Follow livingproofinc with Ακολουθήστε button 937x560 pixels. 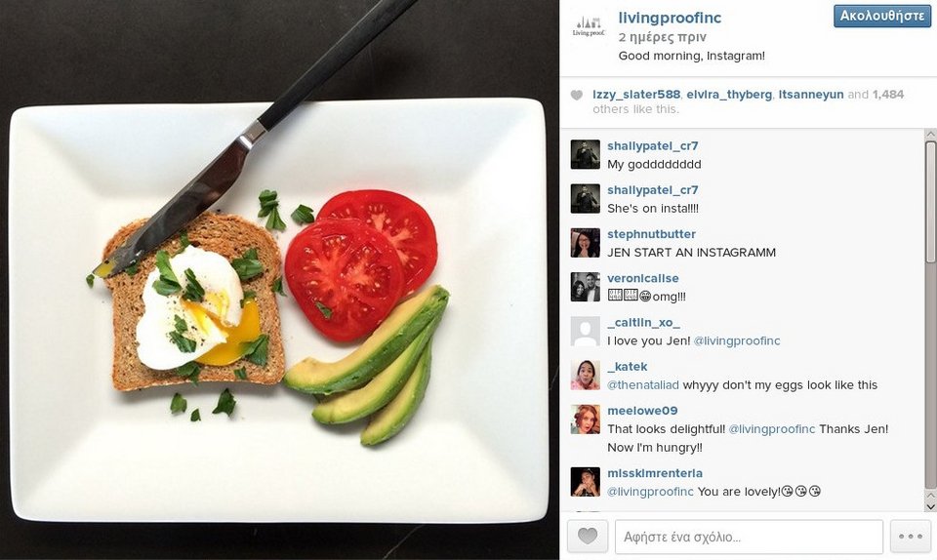[882, 17]
